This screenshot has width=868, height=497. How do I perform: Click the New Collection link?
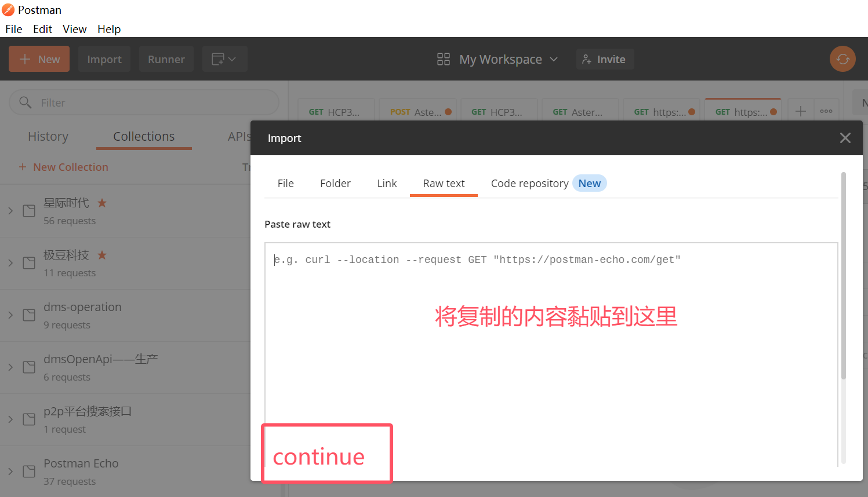pos(64,167)
